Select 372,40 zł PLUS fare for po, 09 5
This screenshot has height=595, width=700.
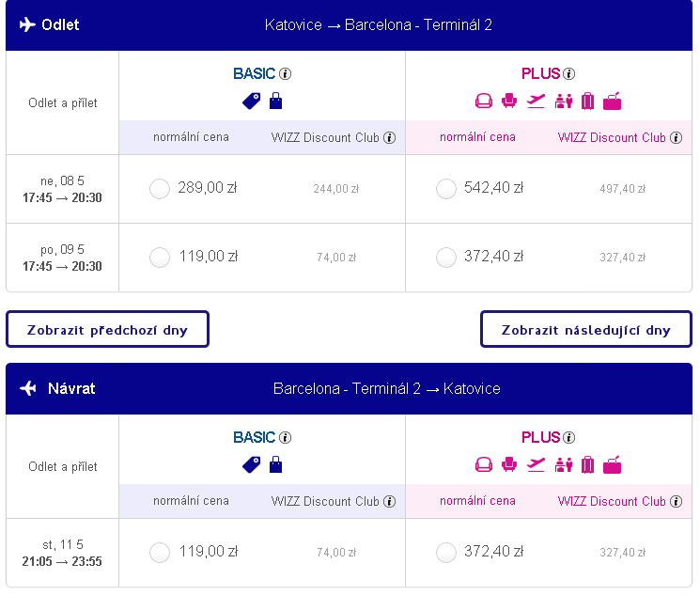pyautogui.click(x=446, y=258)
